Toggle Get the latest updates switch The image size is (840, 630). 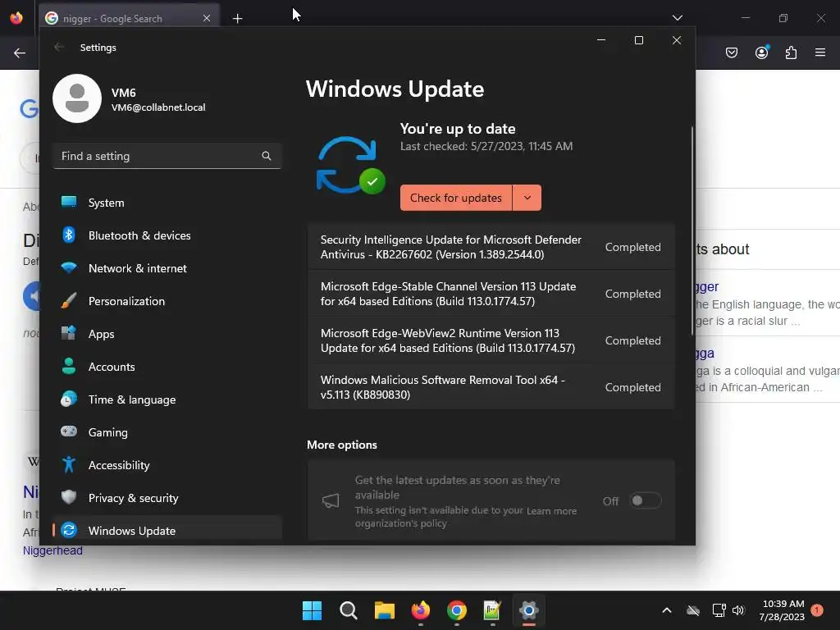[x=645, y=501]
